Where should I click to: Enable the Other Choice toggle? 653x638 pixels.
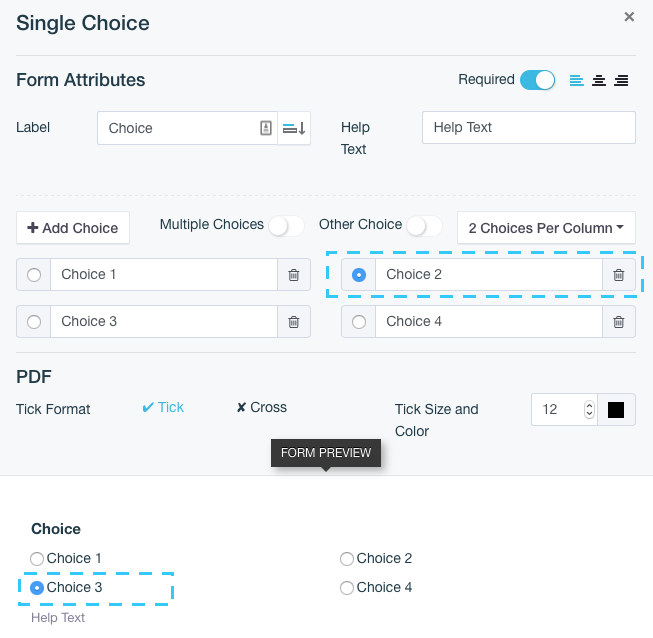(424, 226)
